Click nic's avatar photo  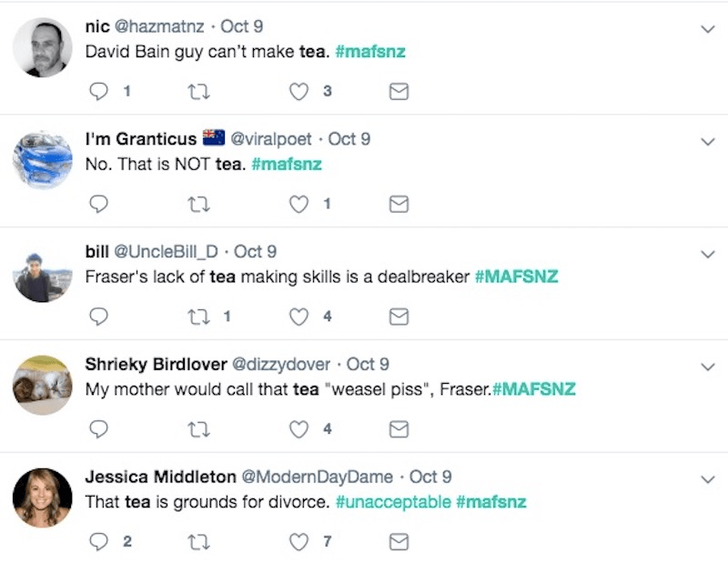point(43,47)
